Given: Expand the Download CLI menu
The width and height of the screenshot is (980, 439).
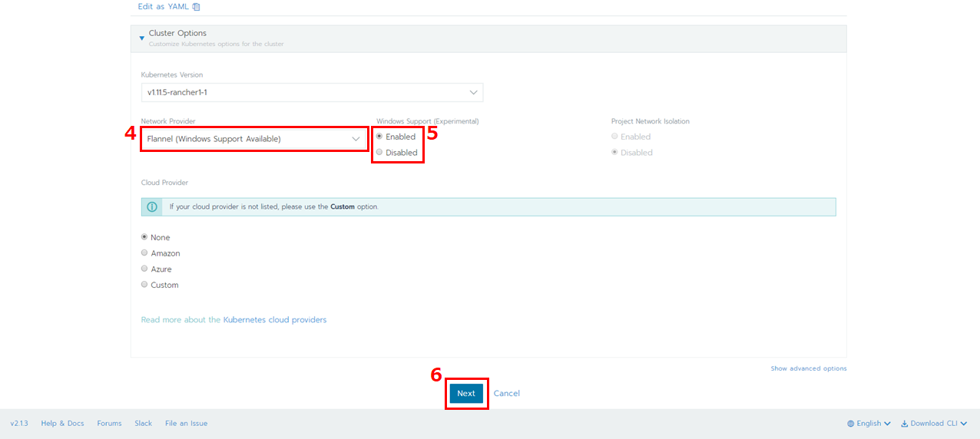Looking at the screenshot, I should click(934, 423).
